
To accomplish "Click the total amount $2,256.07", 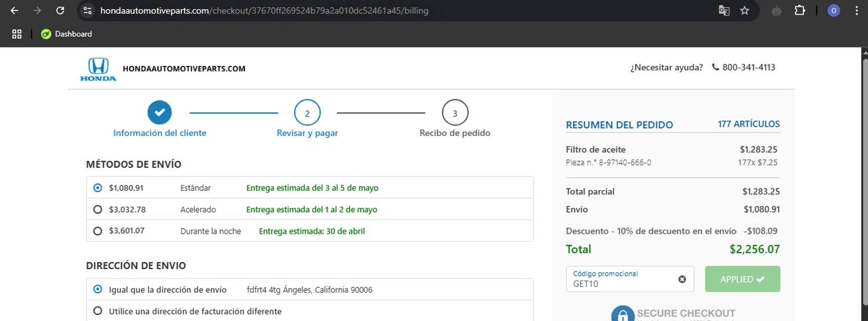I will coord(755,250).
